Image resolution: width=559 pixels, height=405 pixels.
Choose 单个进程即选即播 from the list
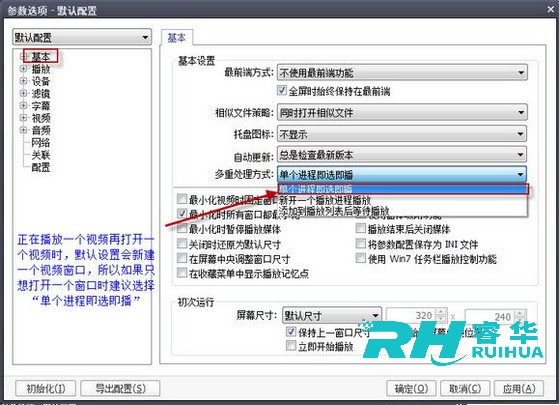[402, 189]
